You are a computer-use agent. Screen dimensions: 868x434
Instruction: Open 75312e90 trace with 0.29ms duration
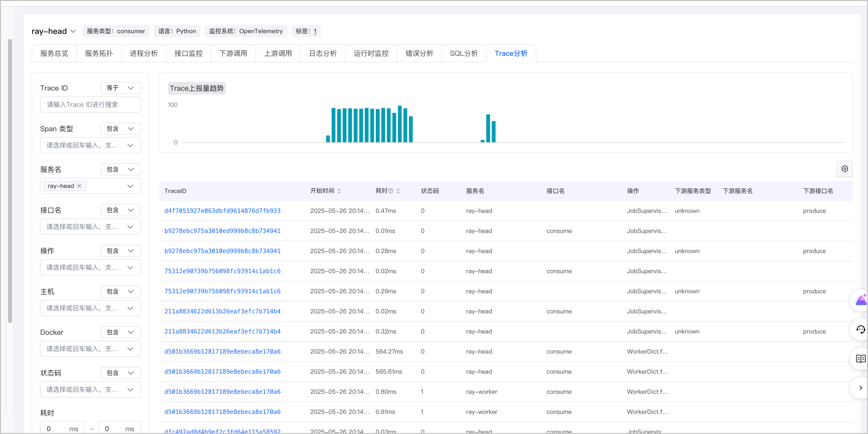[222, 292]
